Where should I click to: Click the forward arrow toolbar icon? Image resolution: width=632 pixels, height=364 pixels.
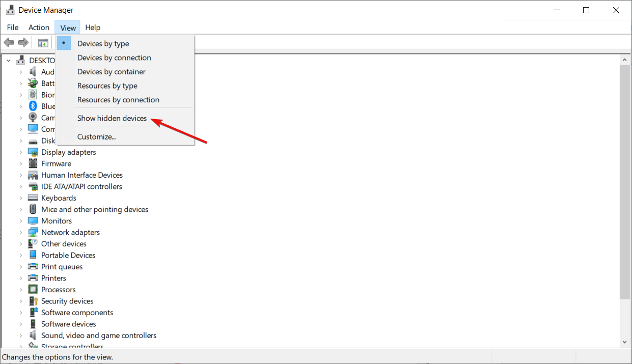(x=23, y=43)
